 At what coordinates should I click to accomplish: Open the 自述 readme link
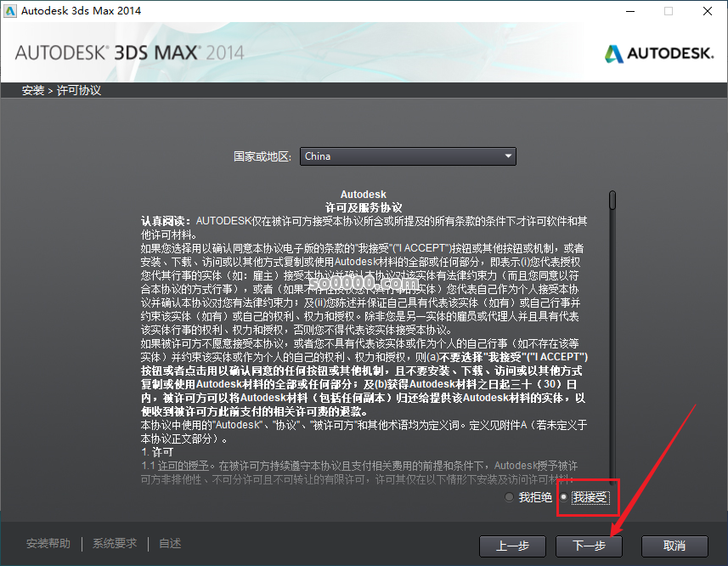(x=168, y=543)
